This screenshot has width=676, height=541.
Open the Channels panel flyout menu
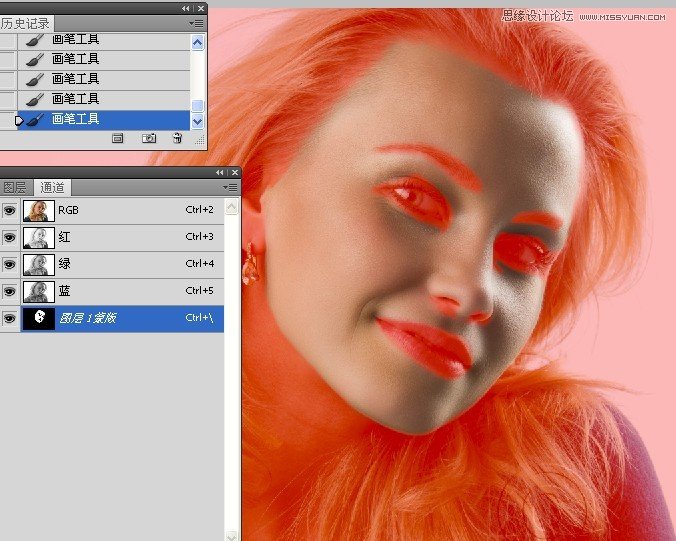[230, 188]
